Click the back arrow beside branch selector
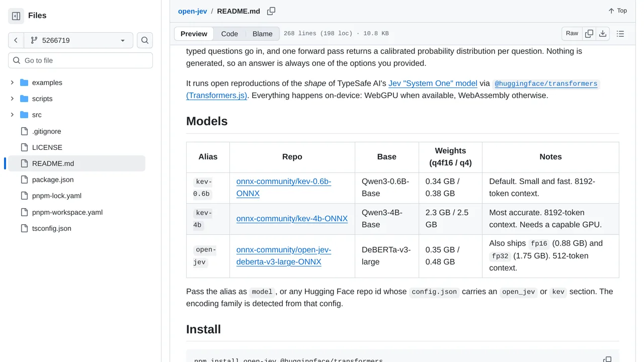 point(16,40)
